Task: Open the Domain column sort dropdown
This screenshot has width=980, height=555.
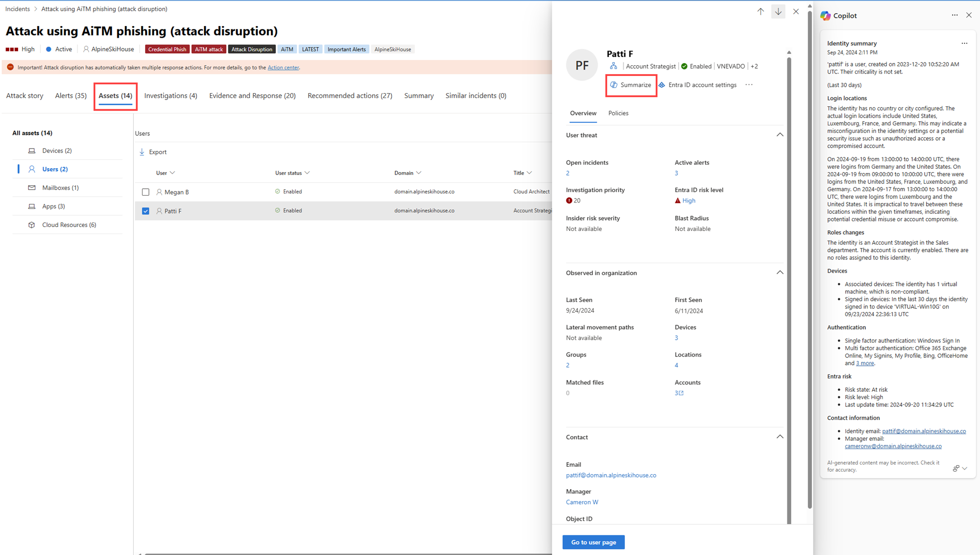Action: pyautogui.click(x=418, y=173)
